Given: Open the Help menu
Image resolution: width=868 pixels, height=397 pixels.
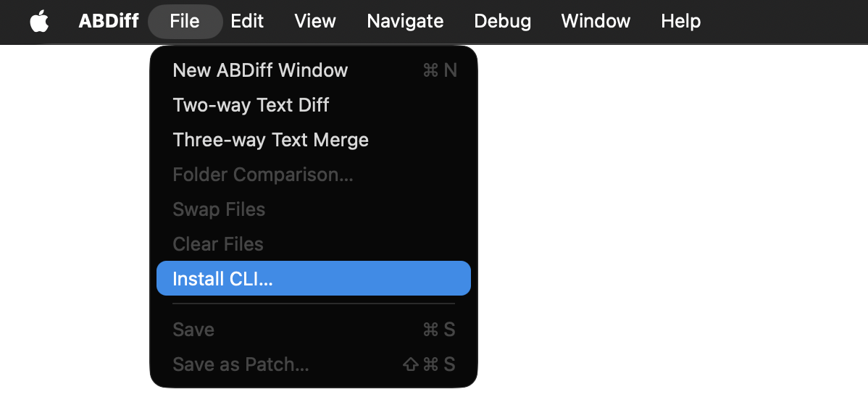Looking at the screenshot, I should [680, 22].
